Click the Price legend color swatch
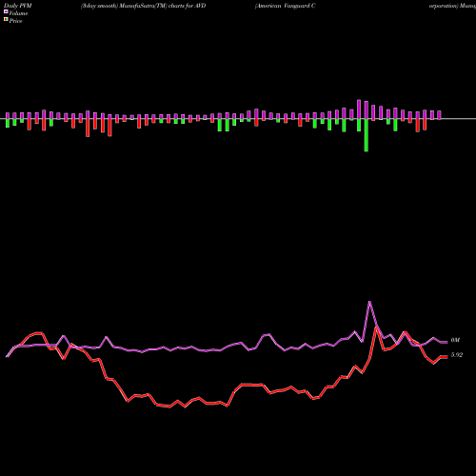The height and width of the screenshot is (476, 476). point(6,20)
